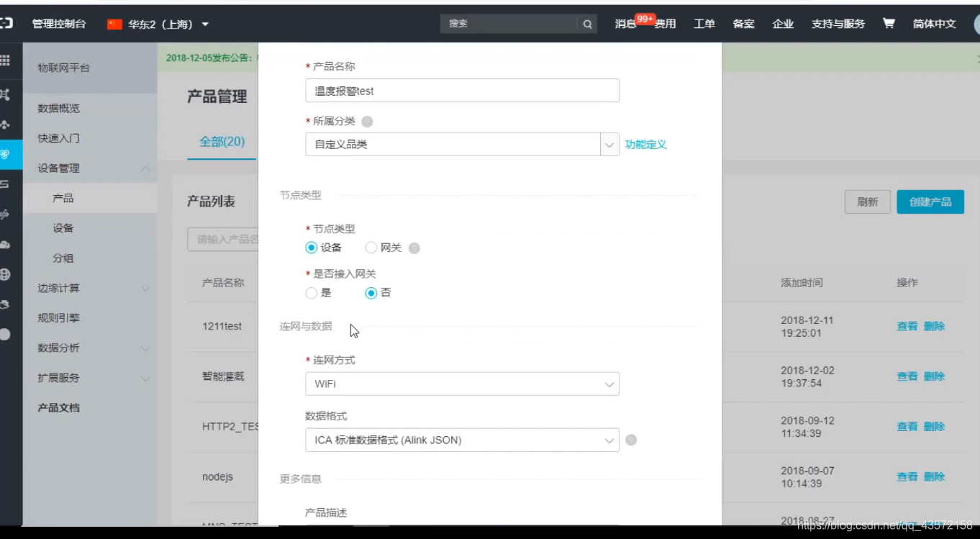Select 设备 under 设备管理
This screenshot has width=980, height=539.
click(x=63, y=228)
